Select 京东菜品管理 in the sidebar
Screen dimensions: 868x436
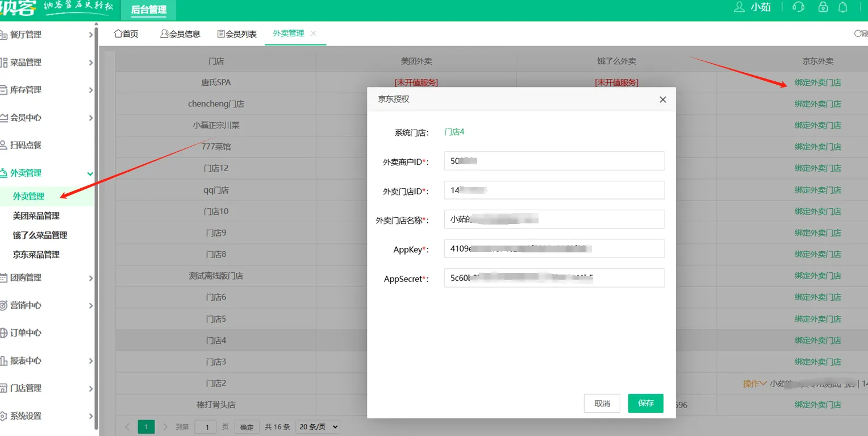(x=36, y=255)
